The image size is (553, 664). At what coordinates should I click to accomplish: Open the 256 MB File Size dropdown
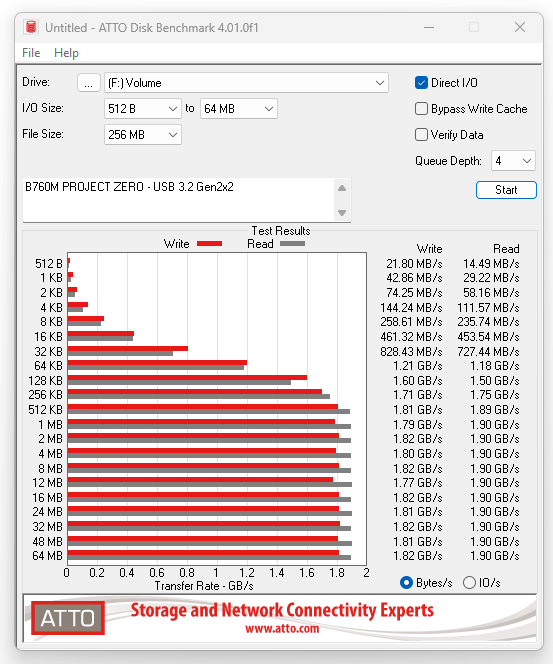point(143,135)
